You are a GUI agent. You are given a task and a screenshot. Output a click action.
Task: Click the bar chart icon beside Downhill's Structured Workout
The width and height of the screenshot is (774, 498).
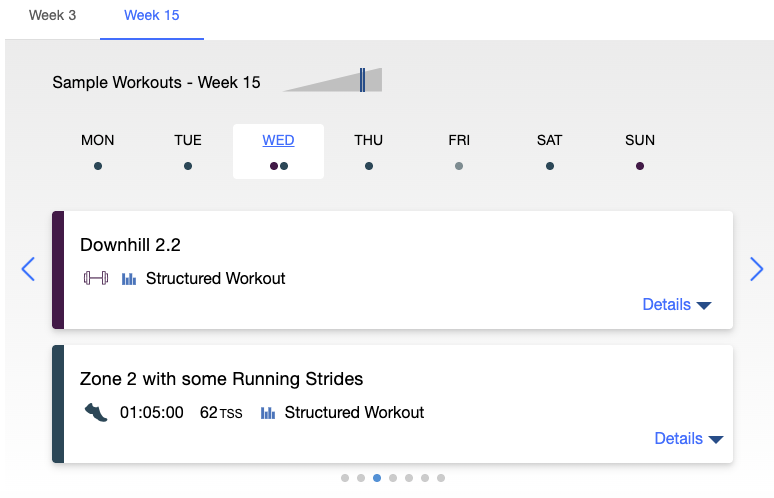[x=129, y=279]
